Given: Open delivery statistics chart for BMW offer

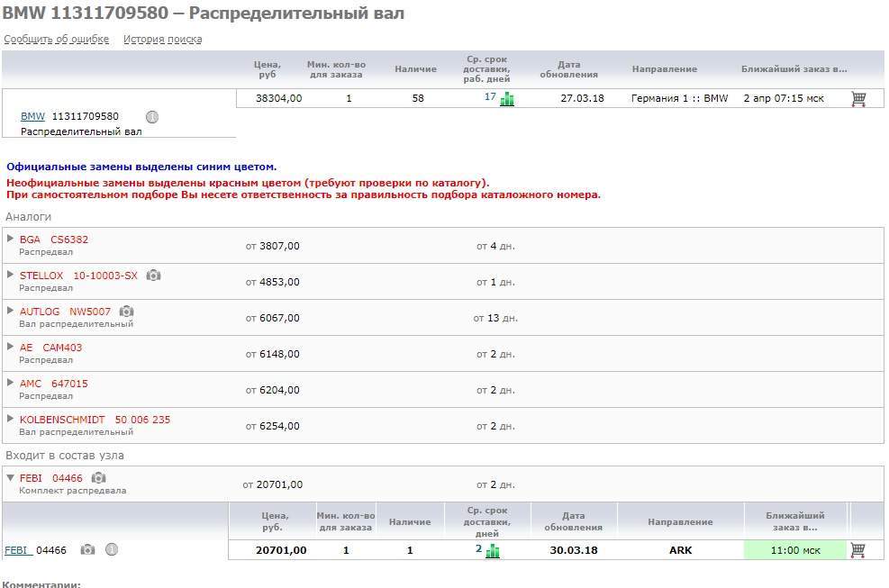Looking at the screenshot, I should coord(507,99).
